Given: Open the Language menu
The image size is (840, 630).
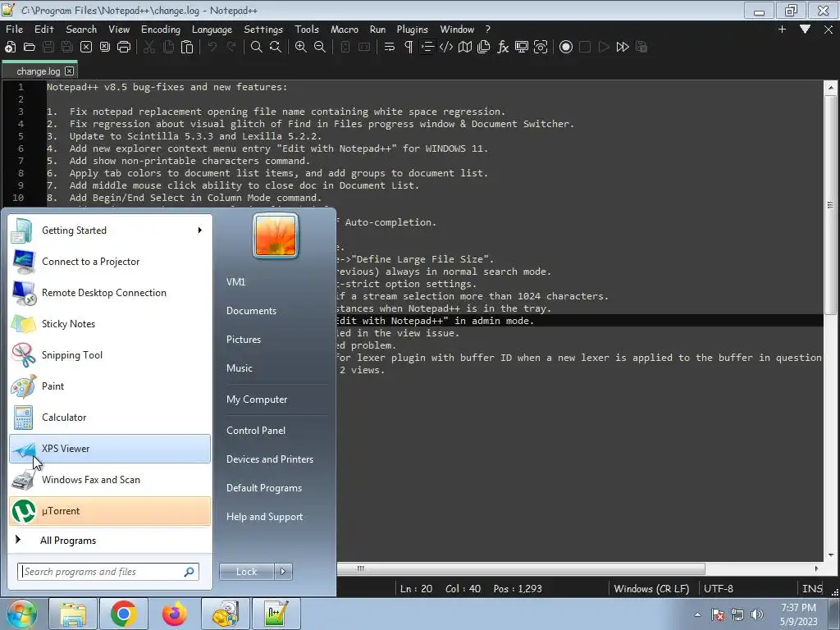Looking at the screenshot, I should (212, 30).
